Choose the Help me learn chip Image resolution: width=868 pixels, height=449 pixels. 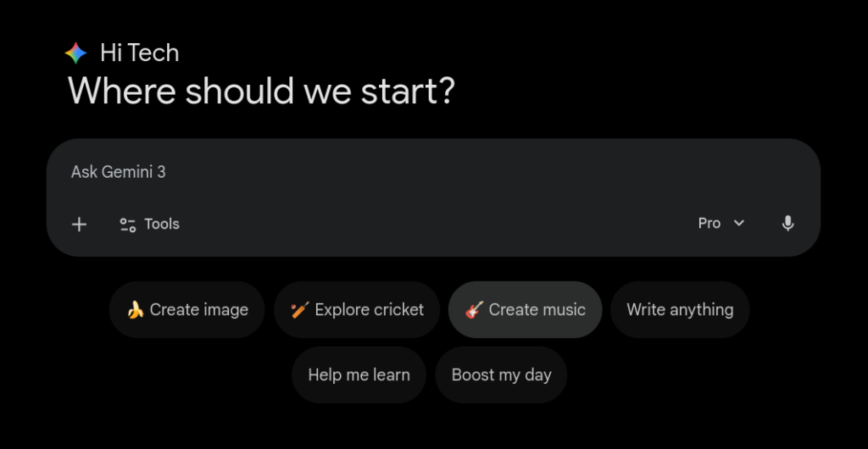point(359,374)
